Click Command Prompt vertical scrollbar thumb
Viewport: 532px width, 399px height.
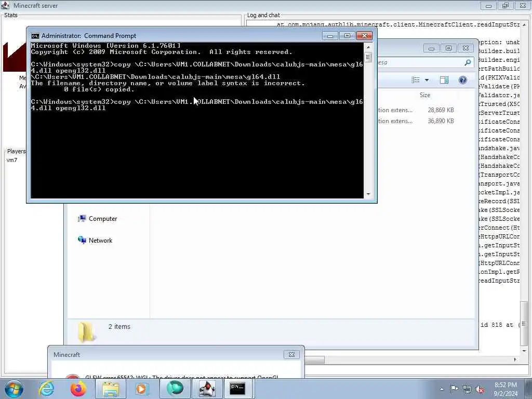[x=368, y=57]
